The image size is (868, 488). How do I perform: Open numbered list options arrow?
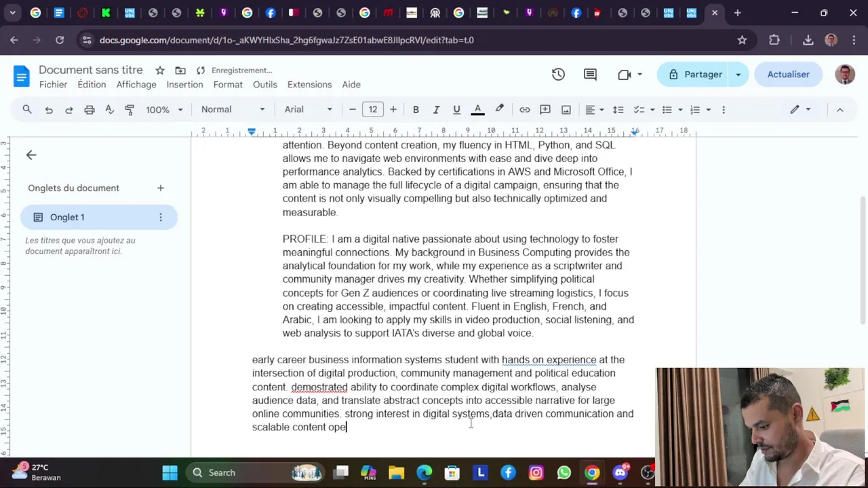708,109
